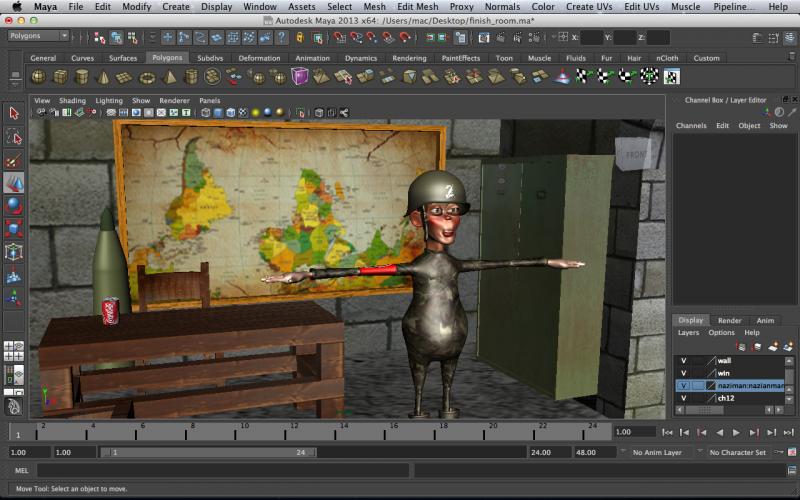Toggle visibility of the wall layer
The image size is (800, 500).
[x=684, y=360]
